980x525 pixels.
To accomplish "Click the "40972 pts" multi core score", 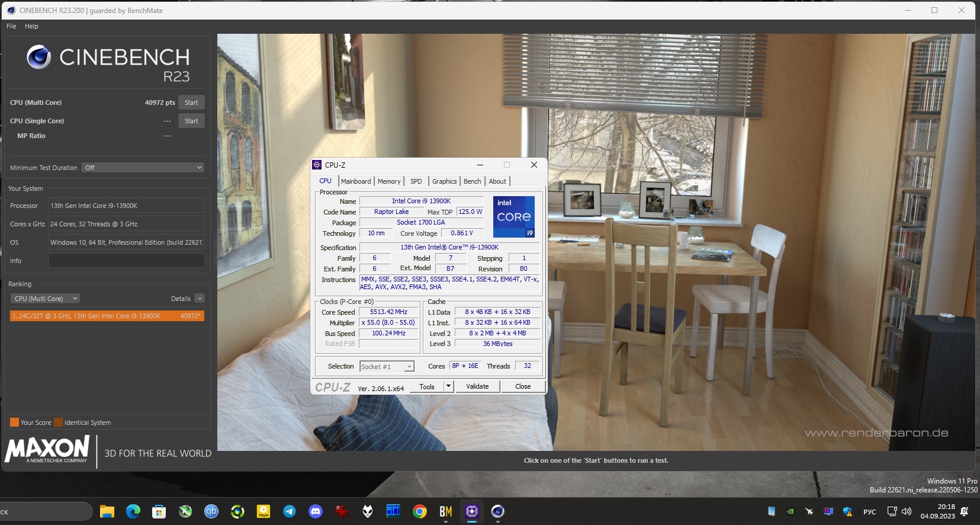I will (160, 103).
